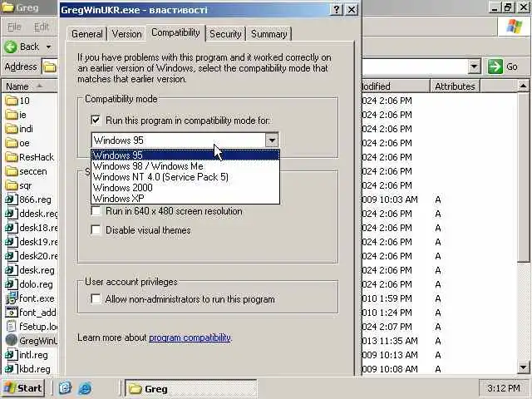Select the Compatibility tab
The image size is (532, 399).
(175, 33)
